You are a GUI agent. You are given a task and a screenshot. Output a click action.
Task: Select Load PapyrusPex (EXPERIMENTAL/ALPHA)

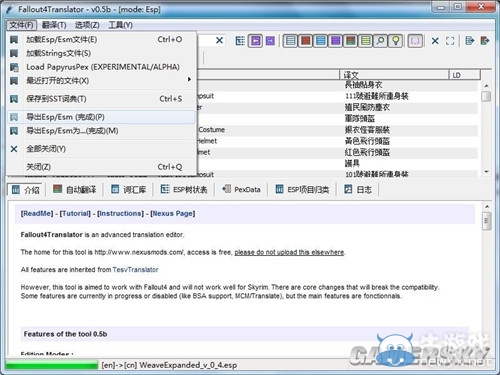pos(101,67)
